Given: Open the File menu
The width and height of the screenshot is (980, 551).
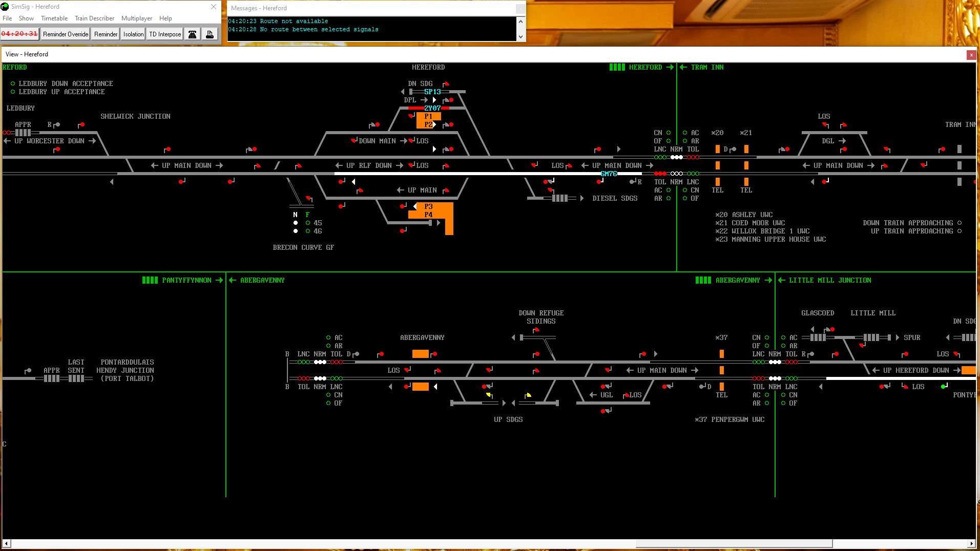Looking at the screenshot, I should pos(7,18).
